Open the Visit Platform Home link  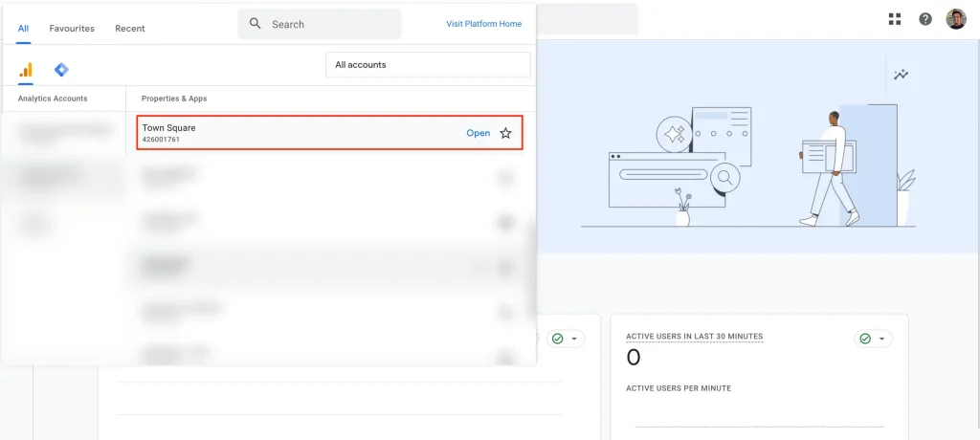483,24
